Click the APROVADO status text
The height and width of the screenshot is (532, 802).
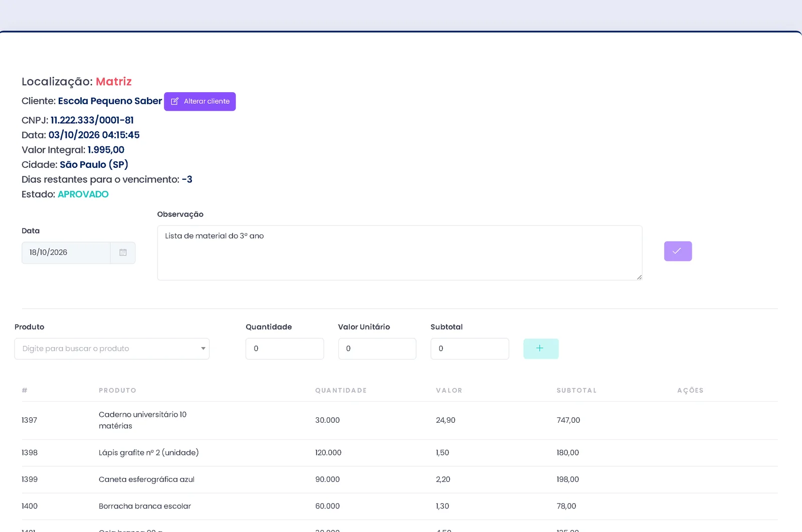click(83, 194)
